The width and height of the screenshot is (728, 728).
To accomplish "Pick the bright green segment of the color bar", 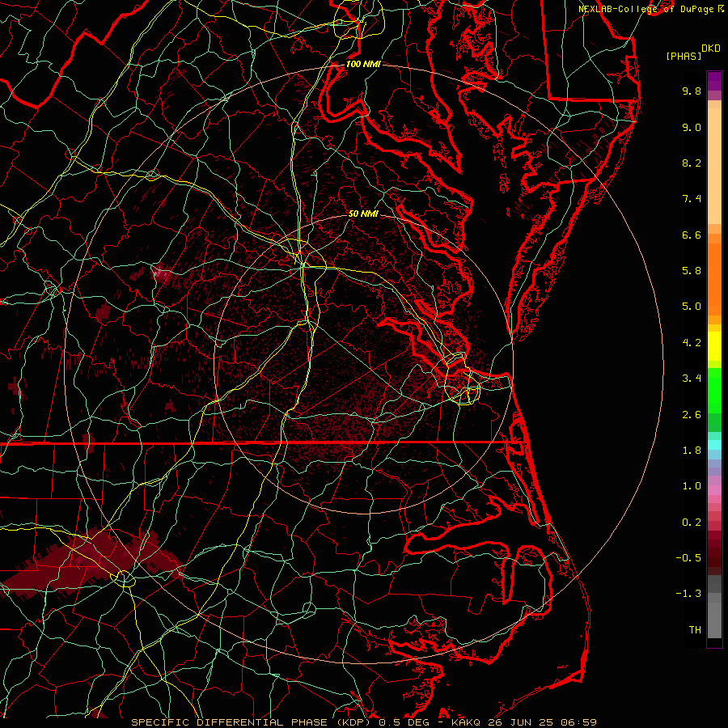I will pos(714,391).
